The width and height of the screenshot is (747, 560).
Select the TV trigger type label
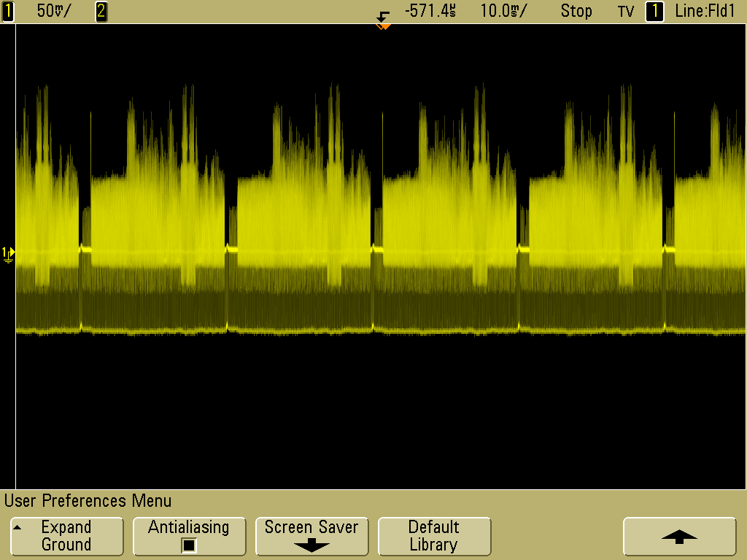point(626,12)
